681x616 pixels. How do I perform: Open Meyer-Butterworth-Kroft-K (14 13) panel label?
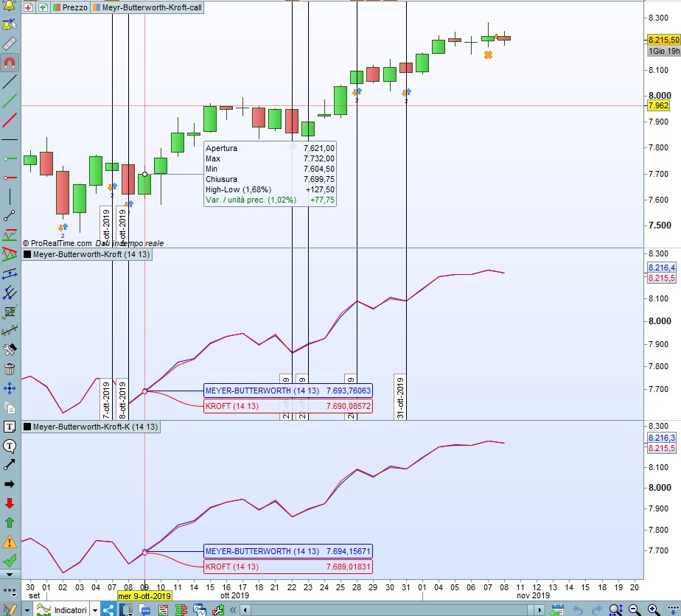(x=91, y=427)
